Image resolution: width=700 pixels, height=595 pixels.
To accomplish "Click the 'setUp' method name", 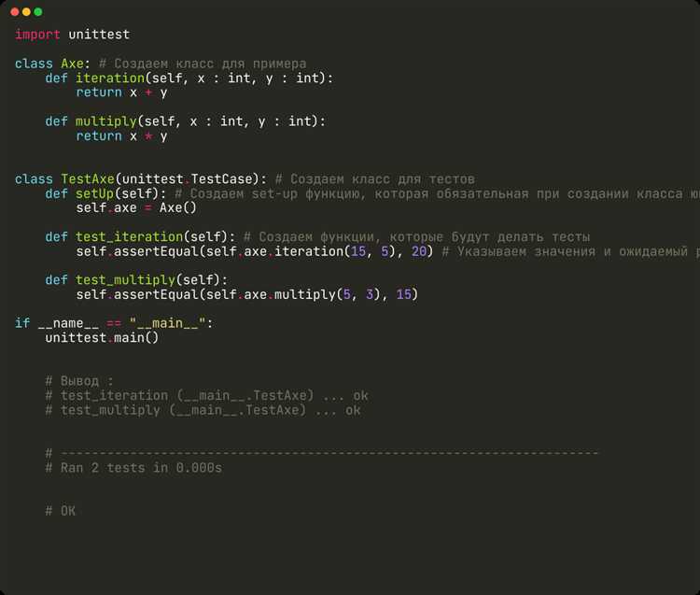I will 94,193.
